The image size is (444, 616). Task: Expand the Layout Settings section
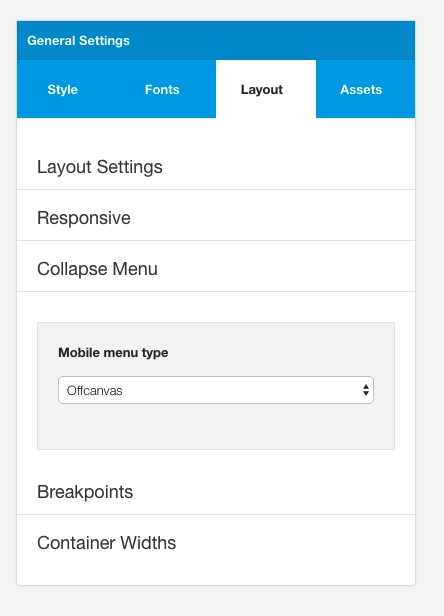[x=216, y=167]
